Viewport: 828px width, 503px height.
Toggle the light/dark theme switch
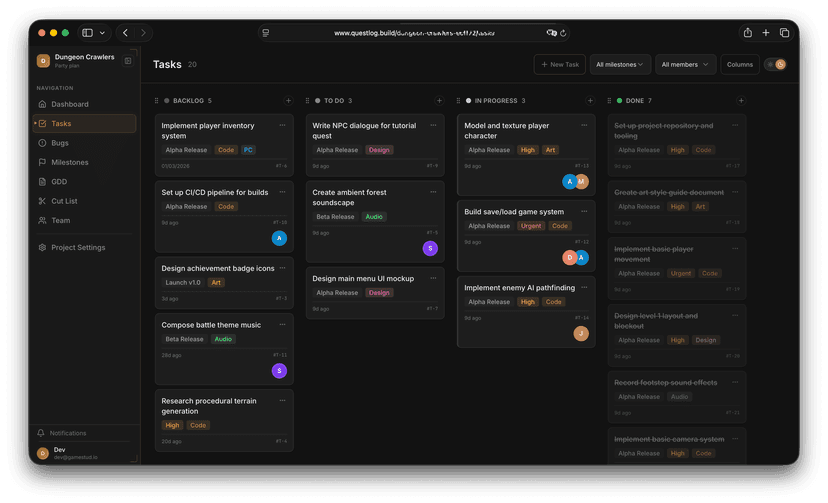(x=775, y=64)
